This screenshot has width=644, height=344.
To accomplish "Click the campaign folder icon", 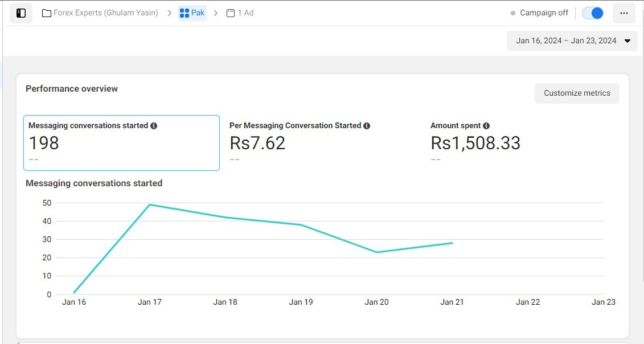I will coord(47,13).
